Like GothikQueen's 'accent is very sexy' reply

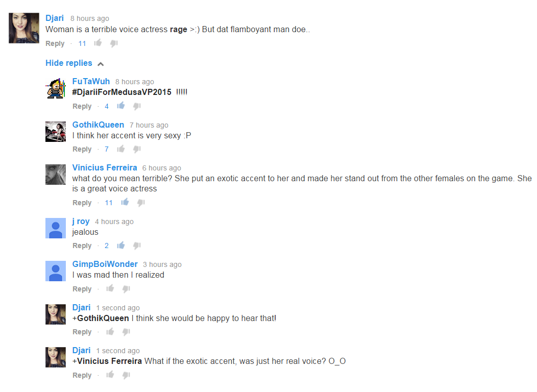click(x=121, y=149)
